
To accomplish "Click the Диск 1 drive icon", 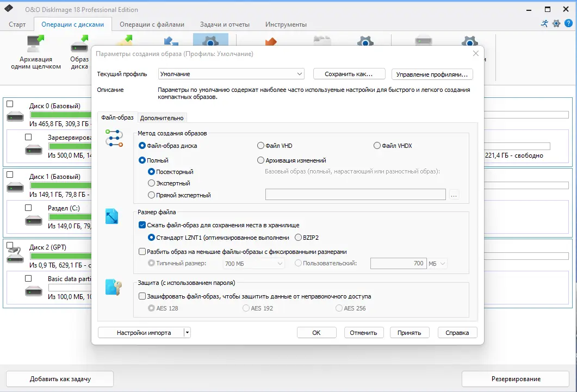I will 15,187.
